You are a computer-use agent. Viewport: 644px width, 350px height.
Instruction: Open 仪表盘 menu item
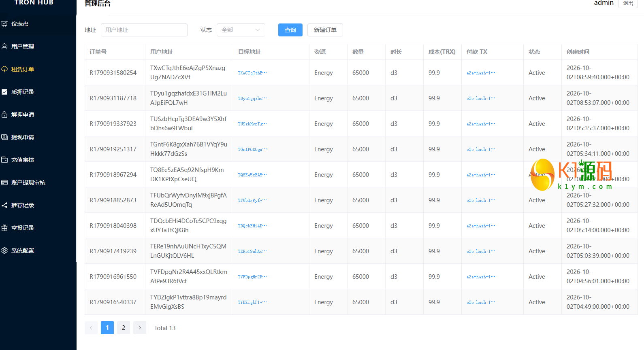click(38, 24)
